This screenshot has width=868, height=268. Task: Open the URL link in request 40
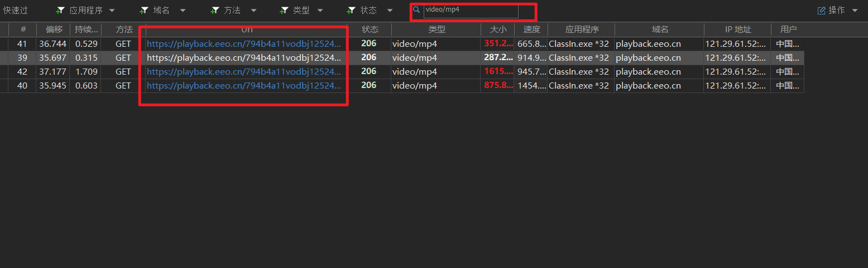243,86
